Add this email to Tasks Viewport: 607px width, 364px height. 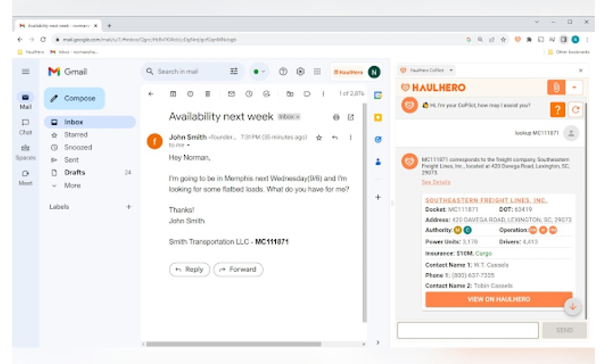pyautogui.click(x=266, y=93)
